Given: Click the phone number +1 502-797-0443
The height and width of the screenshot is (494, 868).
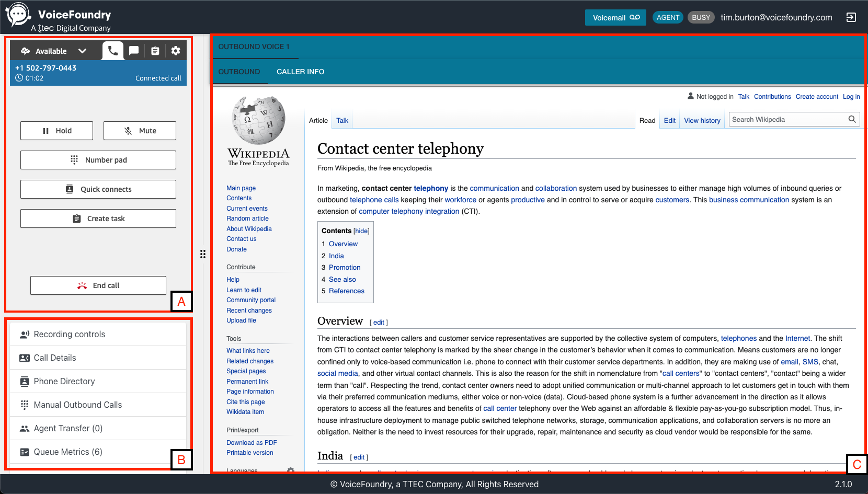Looking at the screenshot, I should tap(45, 68).
